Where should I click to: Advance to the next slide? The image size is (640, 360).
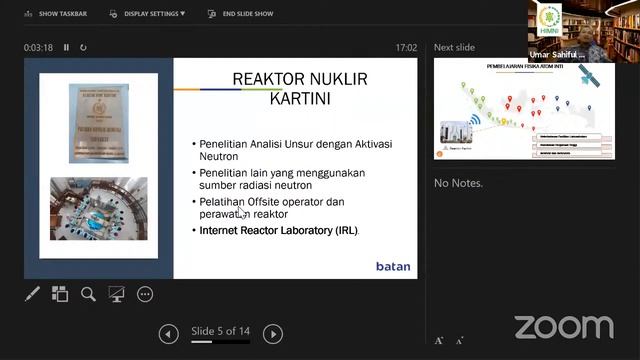(273, 334)
